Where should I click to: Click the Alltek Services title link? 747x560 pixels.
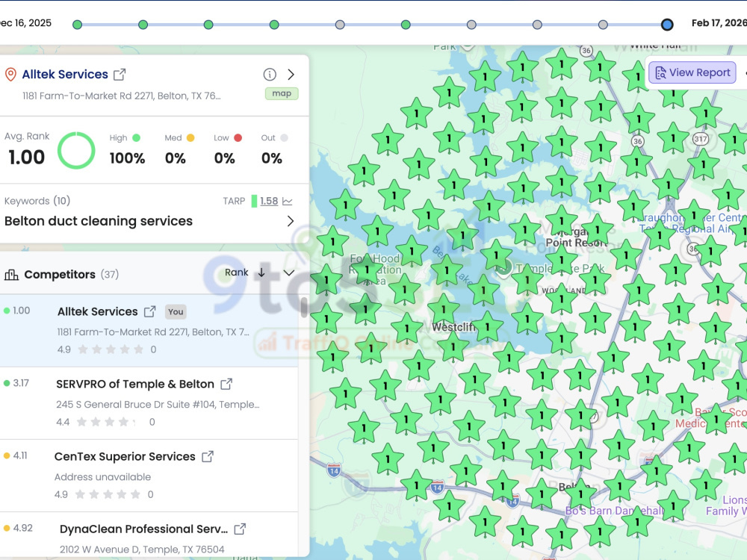(x=65, y=75)
